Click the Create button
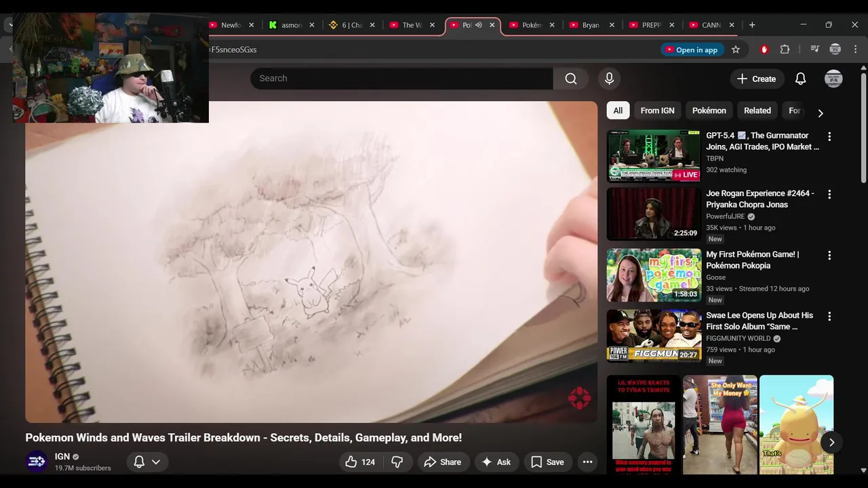The image size is (868, 488). pos(757,79)
